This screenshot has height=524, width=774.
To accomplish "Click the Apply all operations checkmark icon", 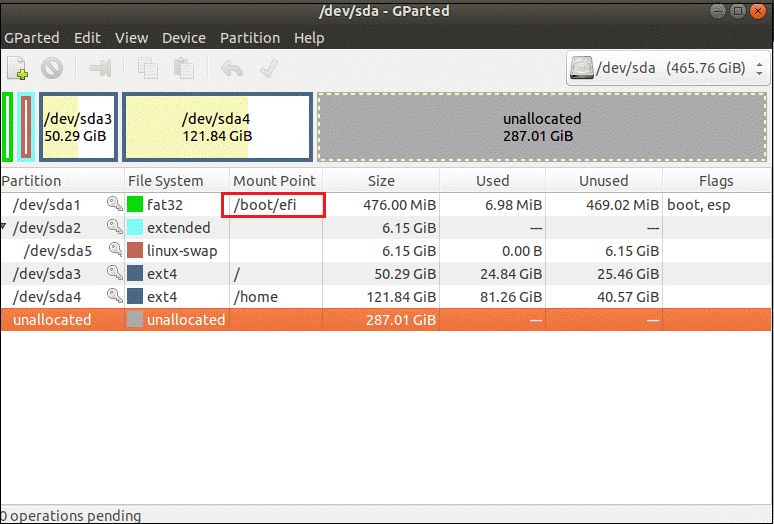I will tap(269, 68).
